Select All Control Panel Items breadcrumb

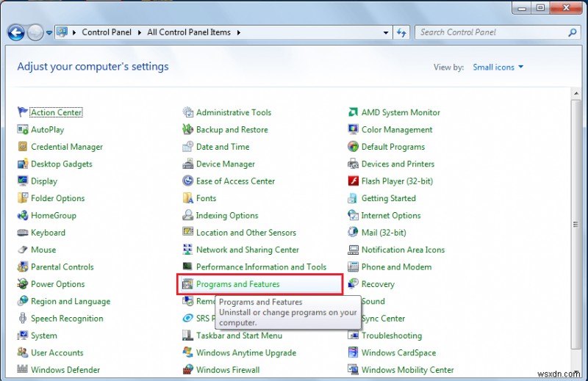[x=189, y=32]
